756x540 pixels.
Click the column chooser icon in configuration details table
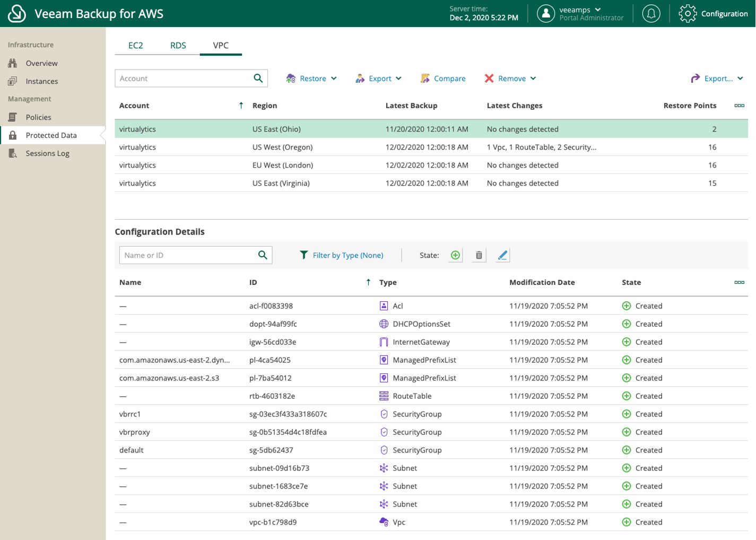(x=739, y=282)
